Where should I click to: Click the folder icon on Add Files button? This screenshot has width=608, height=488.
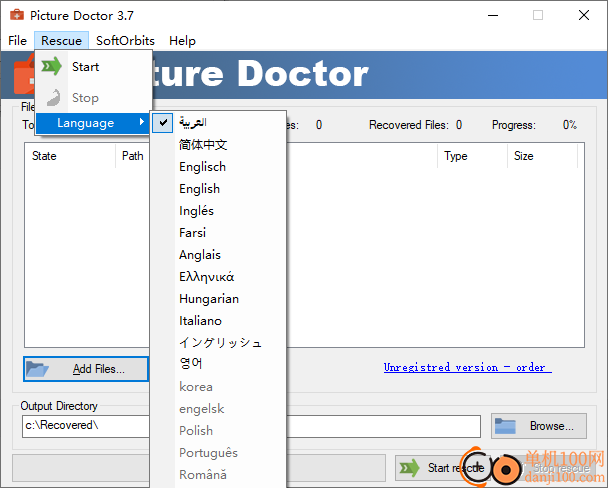pos(37,369)
